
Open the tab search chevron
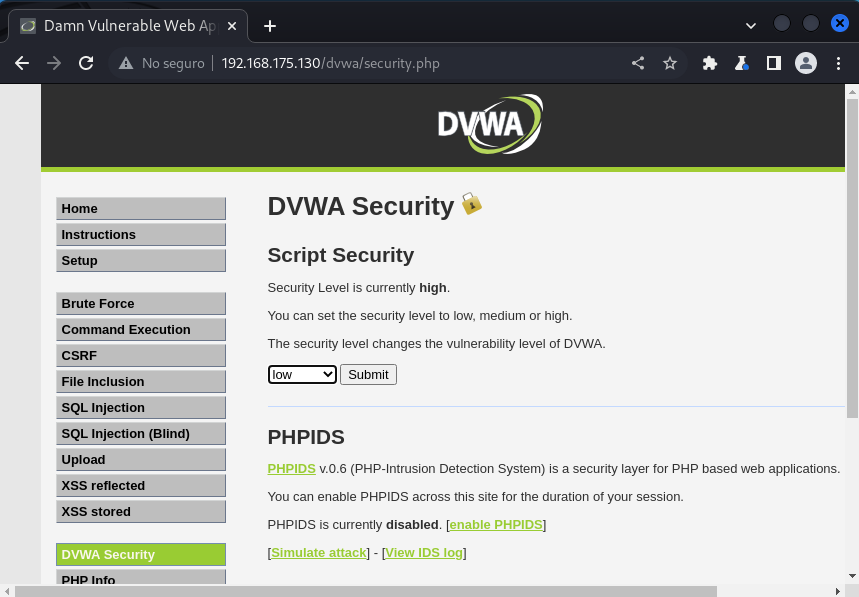[751, 26]
